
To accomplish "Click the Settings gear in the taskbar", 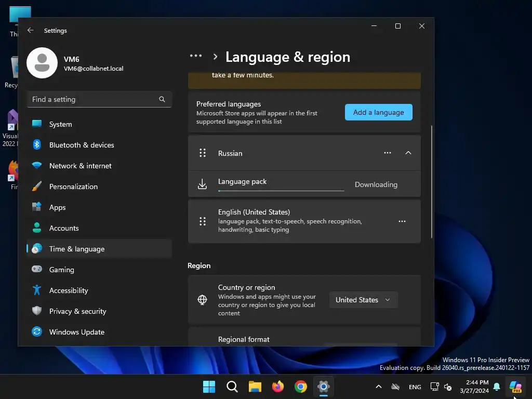I will 324,387.
